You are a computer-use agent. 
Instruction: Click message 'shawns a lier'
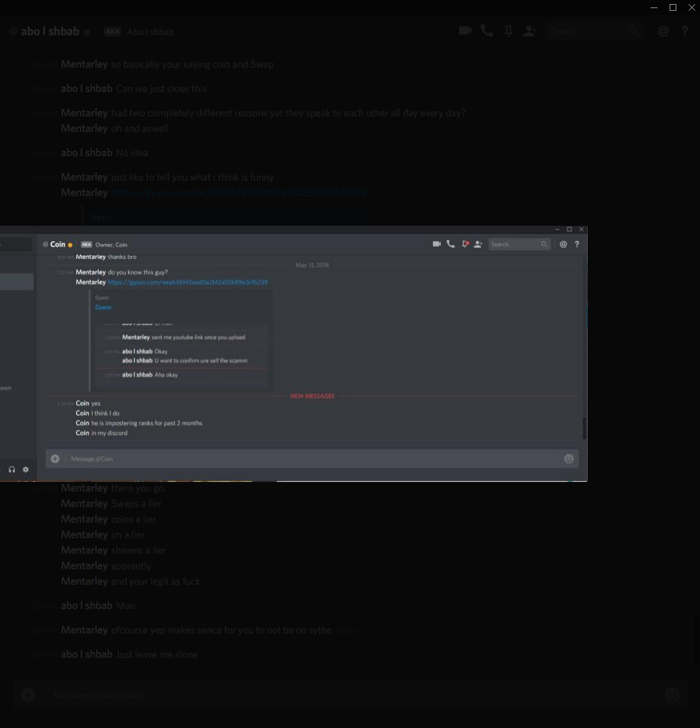[x=139, y=550]
